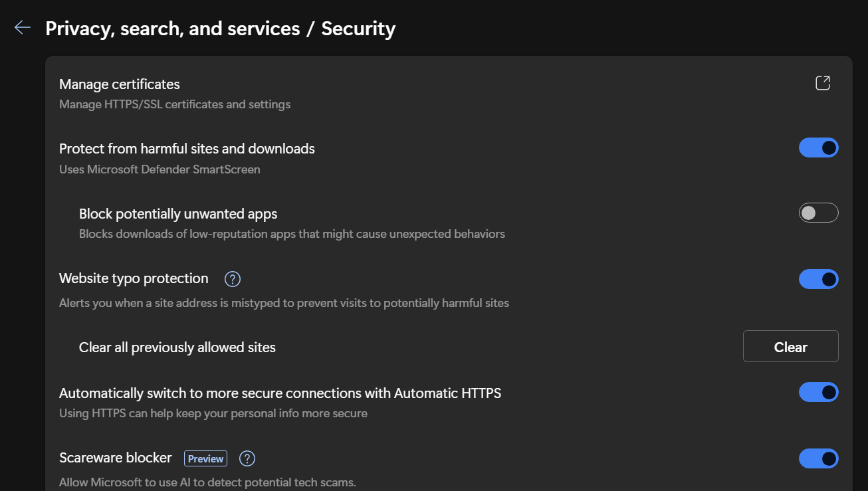Click the Scareware blocker label text

click(116, 458)
